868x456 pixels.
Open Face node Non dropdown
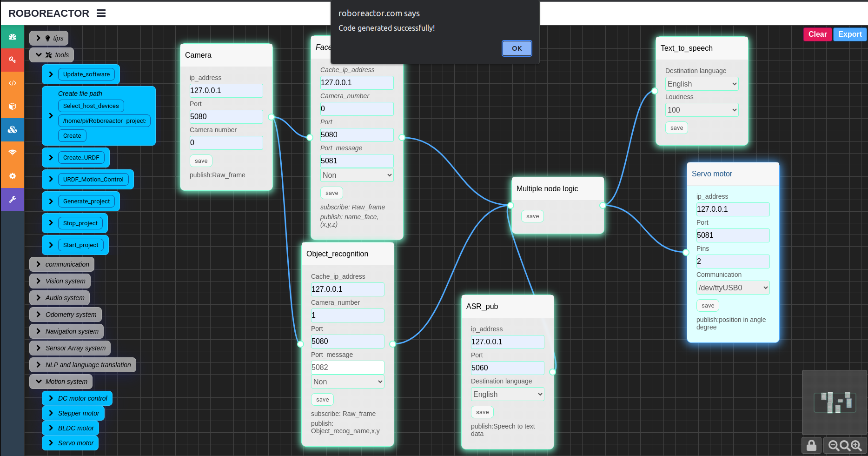(357, 175)
